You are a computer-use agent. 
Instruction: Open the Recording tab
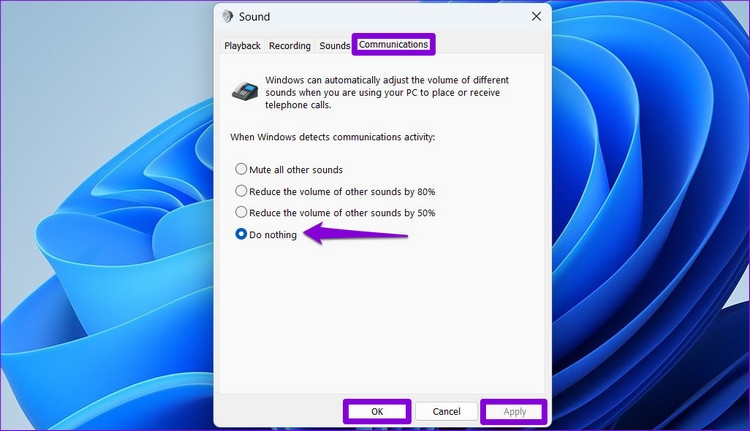pos(289,45)
